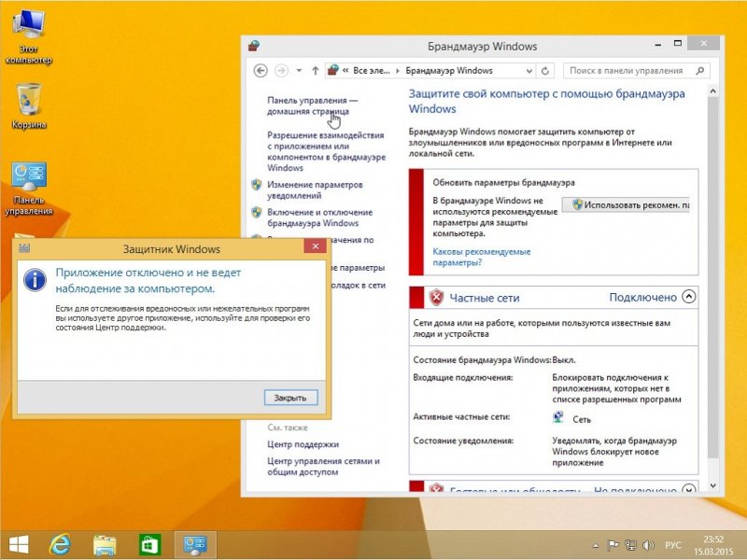
Task: Close Защитник Windows with the red X
Action: 316,246
